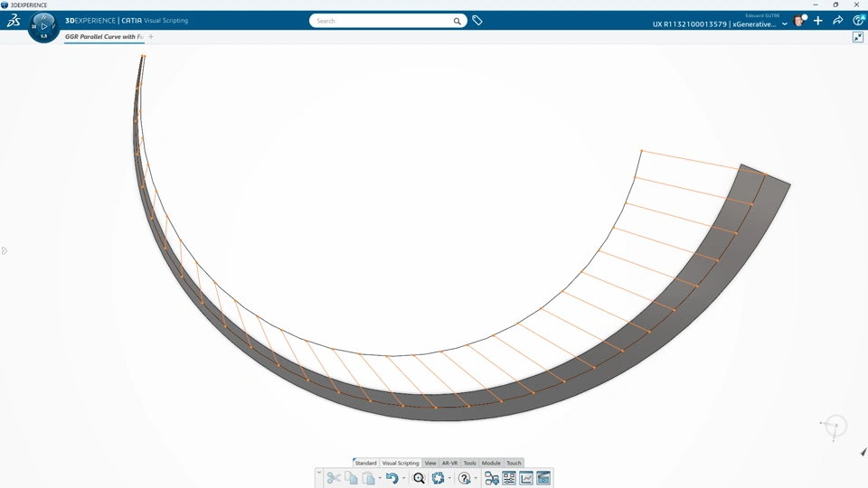Open the Module toolbar tab
The height and width of the screenshot is (488, 868).
(491, 463)
